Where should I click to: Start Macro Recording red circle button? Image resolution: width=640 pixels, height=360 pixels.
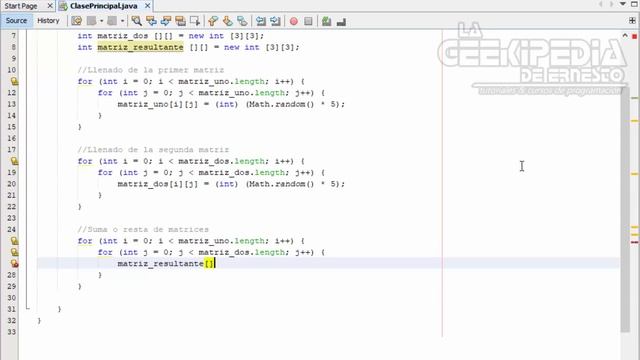[x=293, y=21]
